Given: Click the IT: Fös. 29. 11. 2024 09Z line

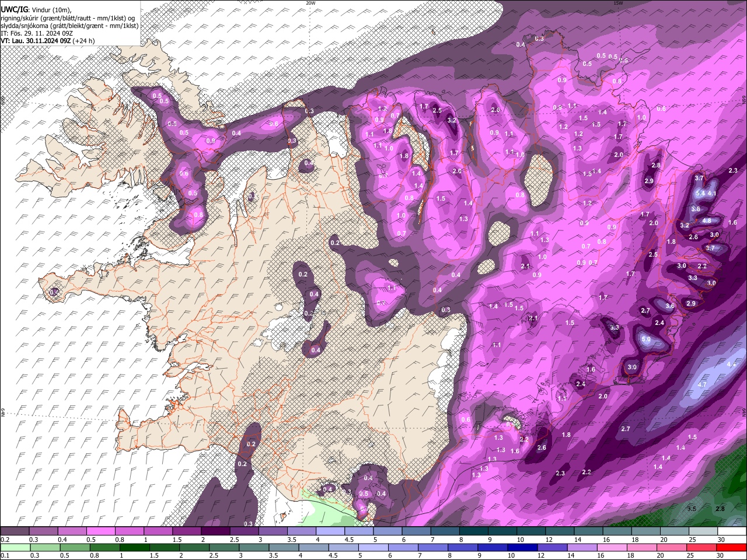Looking at the screenshot, I should pos(37,33).
